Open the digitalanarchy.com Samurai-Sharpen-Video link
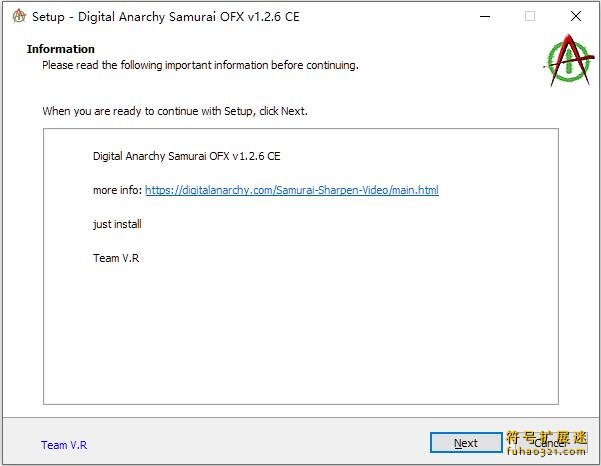The width and height of the screenshot is (601, 466). click(x=291, y=190)
